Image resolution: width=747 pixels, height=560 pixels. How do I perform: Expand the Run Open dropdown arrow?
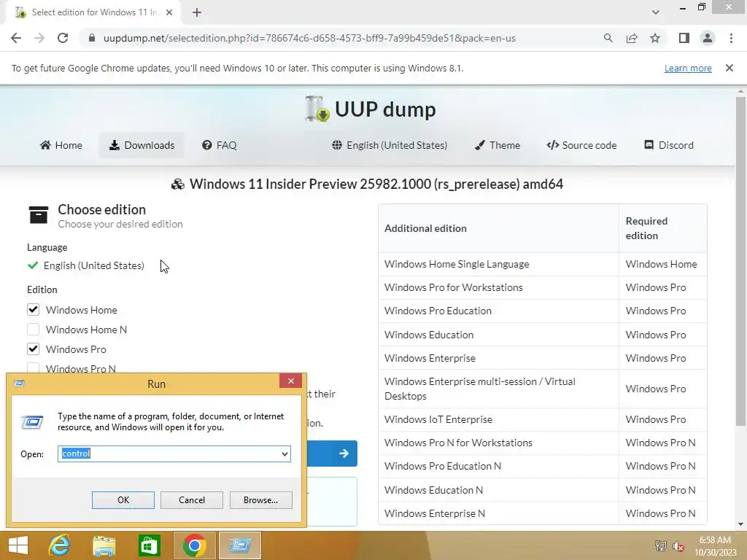pyautogui.click(x=285, y=454)
